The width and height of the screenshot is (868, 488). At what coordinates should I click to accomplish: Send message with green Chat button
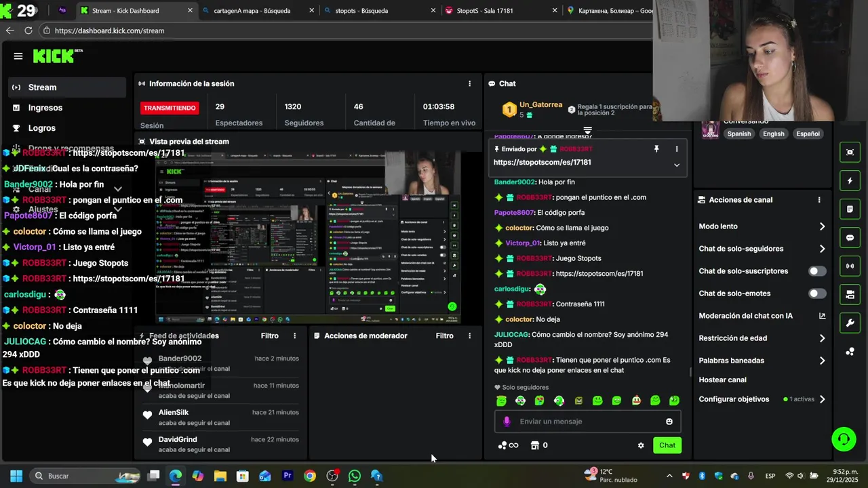[667, 445]
